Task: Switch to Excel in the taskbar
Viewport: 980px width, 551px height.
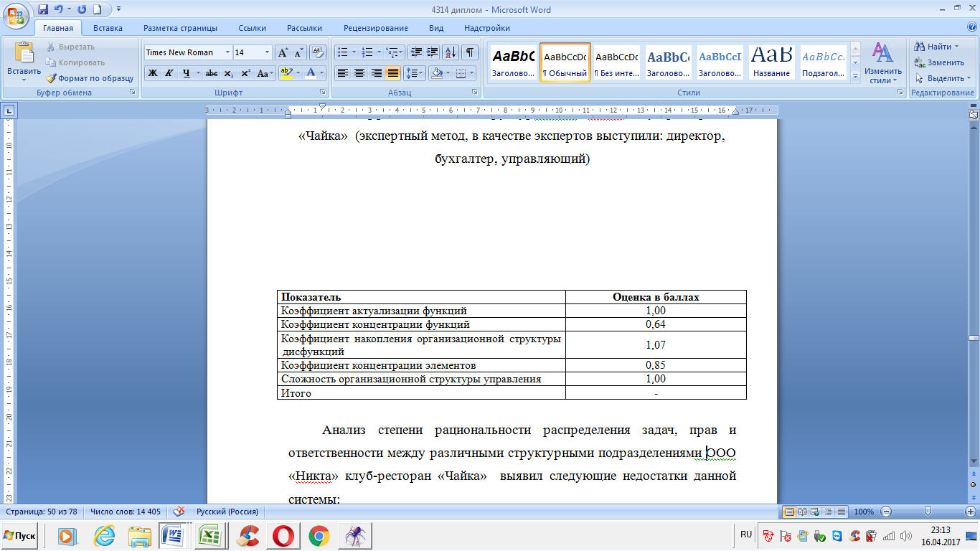Action: coord(209,536)
